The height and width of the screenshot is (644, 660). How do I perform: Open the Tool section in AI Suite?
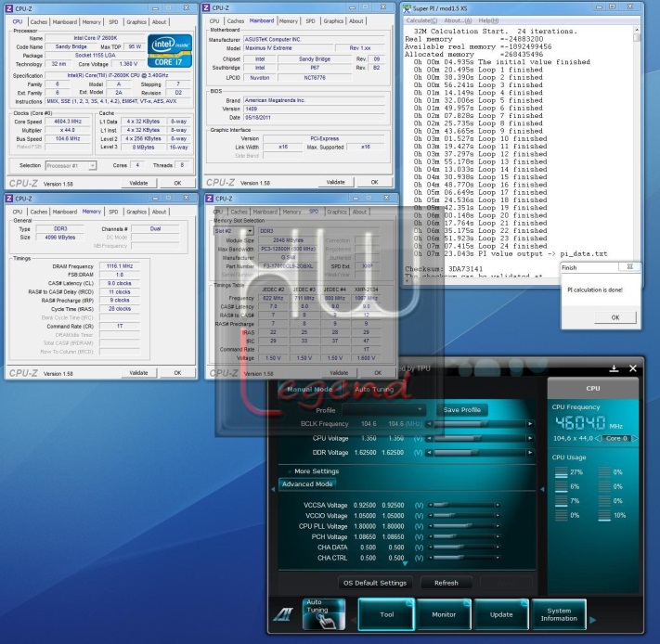click(386, 614)
